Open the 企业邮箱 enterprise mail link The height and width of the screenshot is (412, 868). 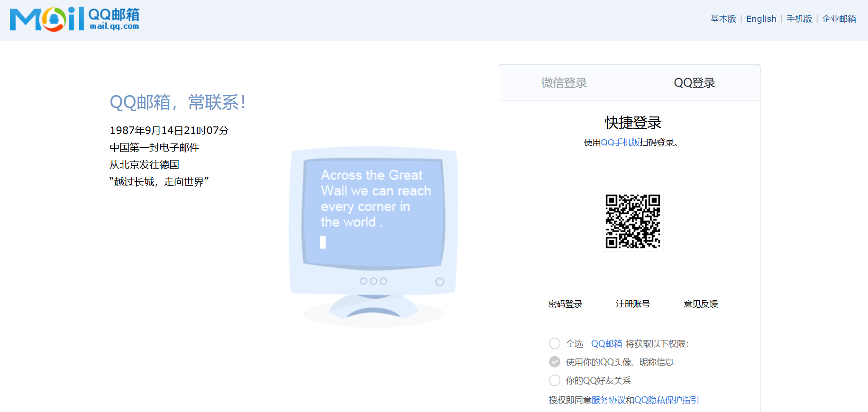click(839, 19)
